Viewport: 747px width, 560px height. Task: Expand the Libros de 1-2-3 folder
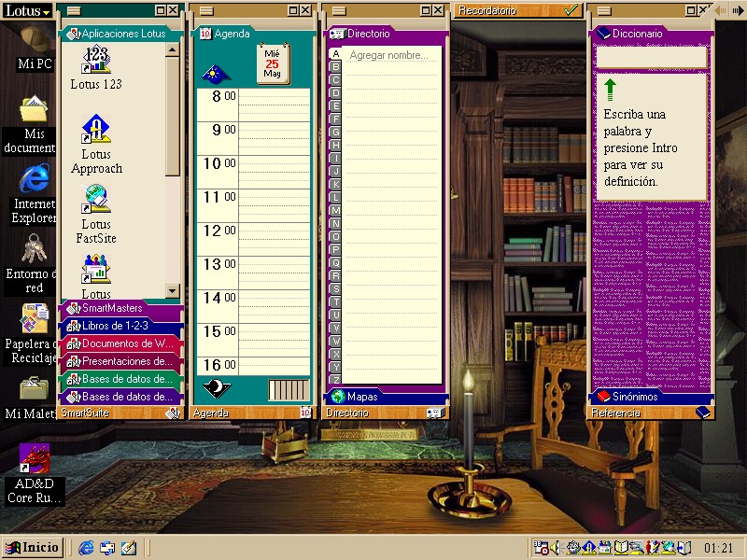121,326
